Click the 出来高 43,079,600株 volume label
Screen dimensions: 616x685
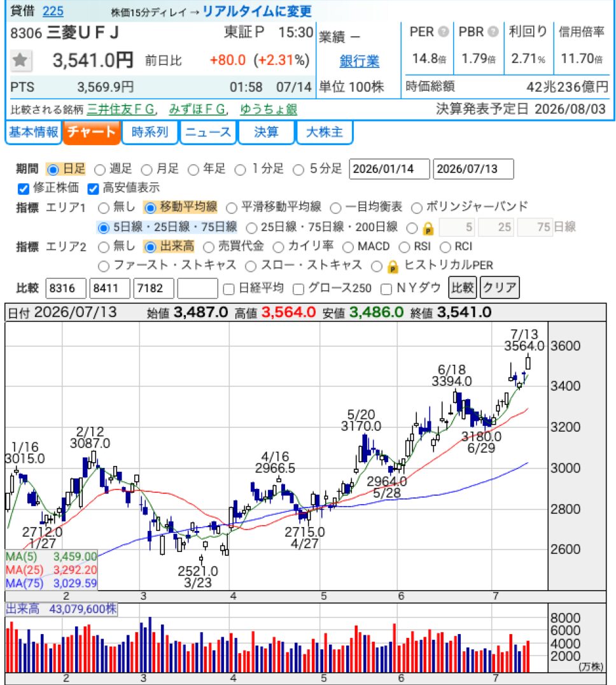pos(62,609)
